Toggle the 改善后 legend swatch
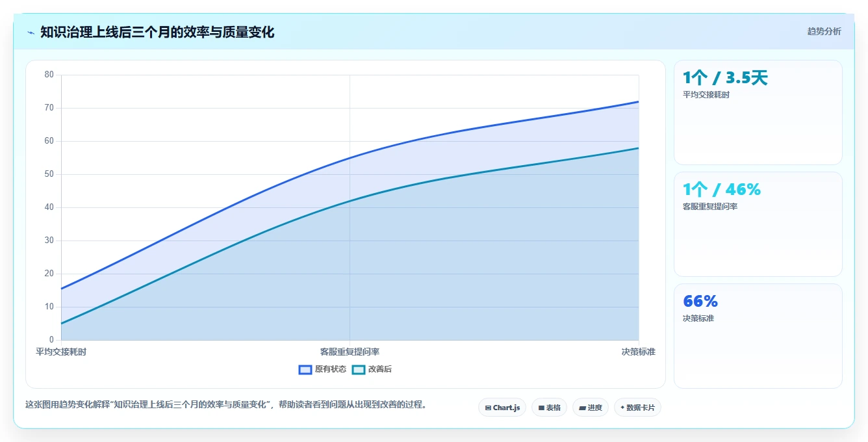868x442 pixels. 359,369
